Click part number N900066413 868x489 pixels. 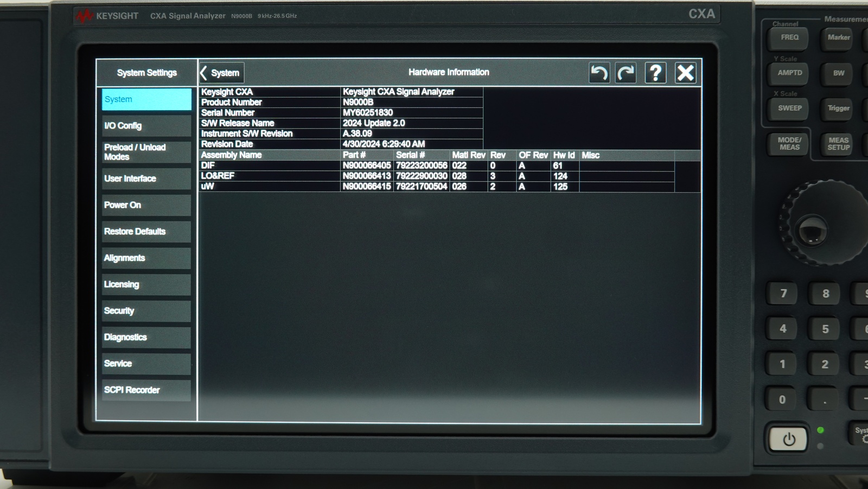tap(367, 176)
